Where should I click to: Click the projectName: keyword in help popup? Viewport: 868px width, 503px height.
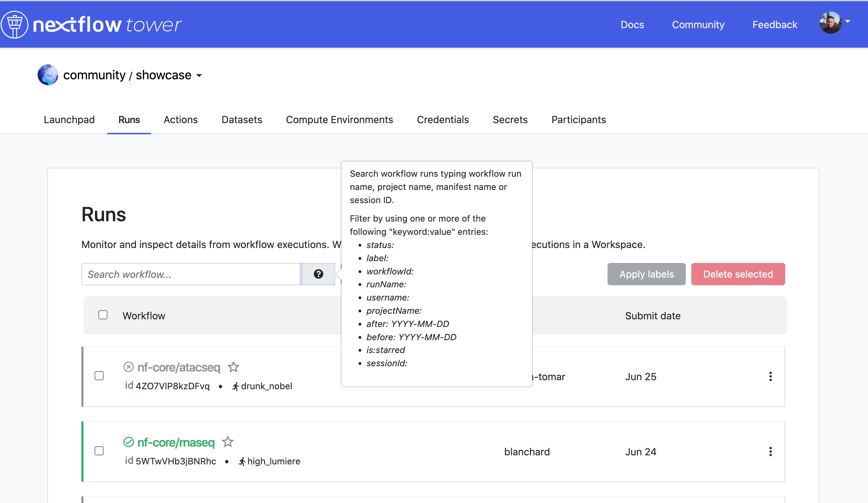pos(394,311)
